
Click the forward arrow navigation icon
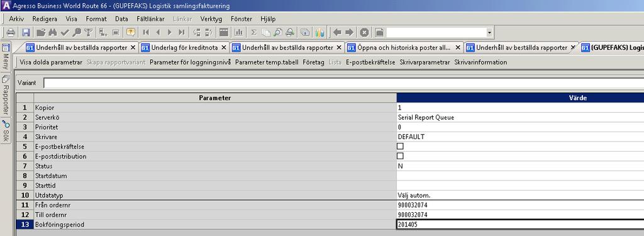pyautogui.click(x=349, y=33)
